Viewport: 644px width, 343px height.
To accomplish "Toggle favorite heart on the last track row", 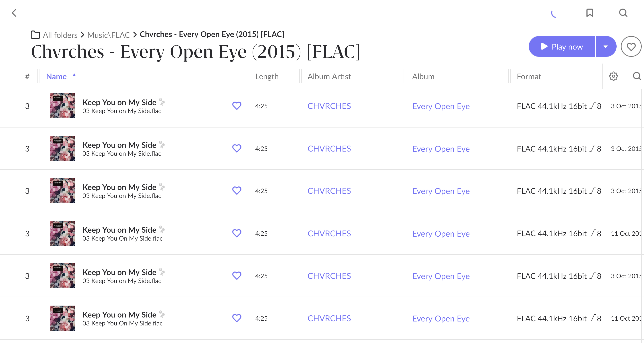I will [236, 318].
